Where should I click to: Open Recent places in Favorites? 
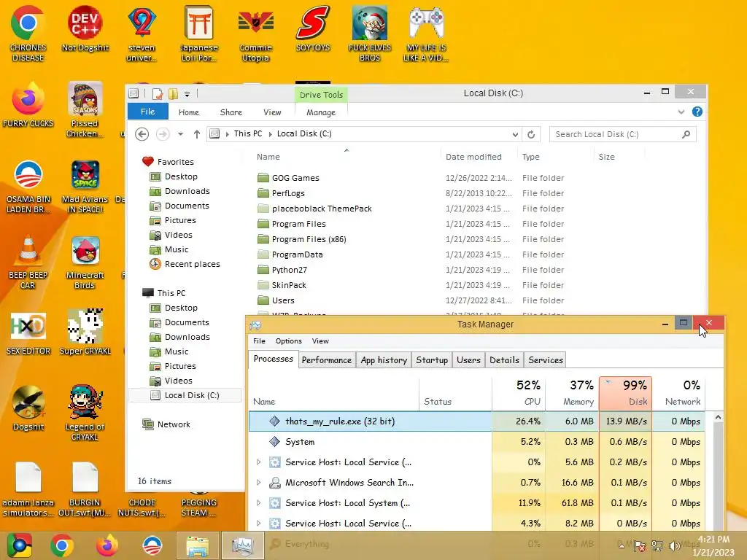coord(192,264)
